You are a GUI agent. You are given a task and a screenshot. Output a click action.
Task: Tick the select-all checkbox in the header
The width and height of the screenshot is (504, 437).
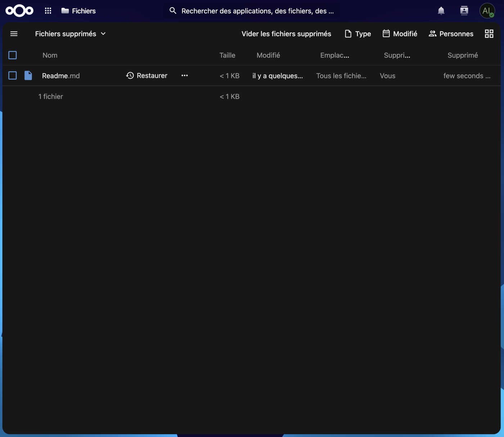coord(13,55)
